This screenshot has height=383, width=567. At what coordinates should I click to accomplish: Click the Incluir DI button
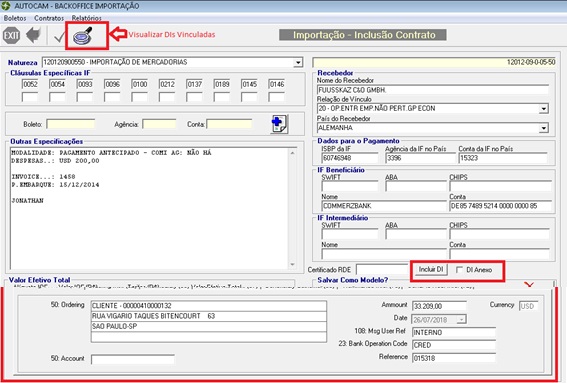[x=431, y=269]
